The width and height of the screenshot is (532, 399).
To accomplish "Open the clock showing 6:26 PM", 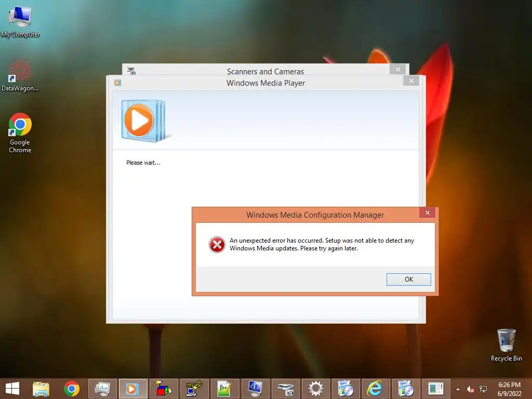I will point(509,389).
